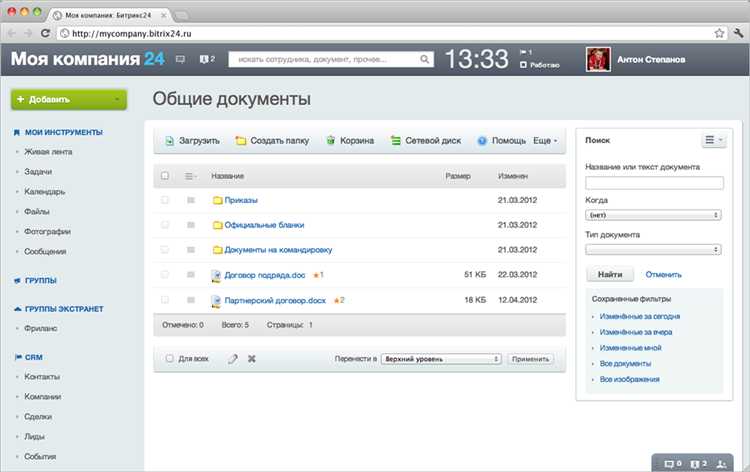This screenshot has width=750, height=472.
Task: Toggle the select-all checkbox in table header
Action: click(x=165, y=176)
